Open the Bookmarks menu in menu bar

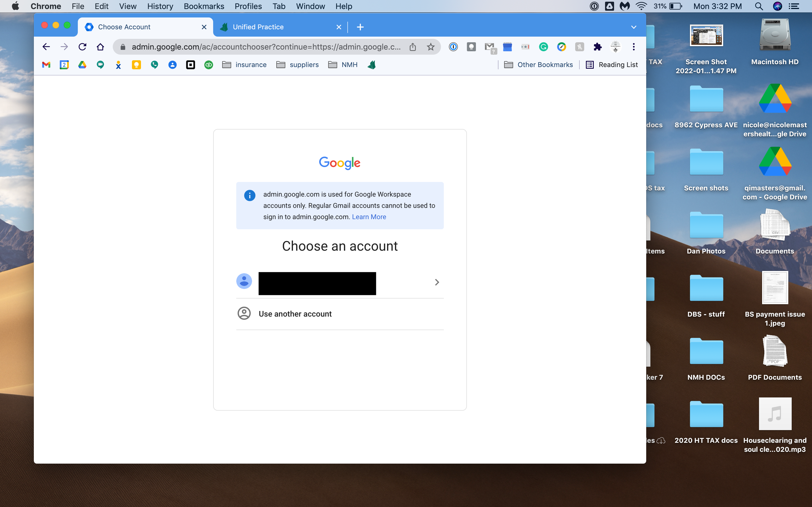click(x=204, y=6)
